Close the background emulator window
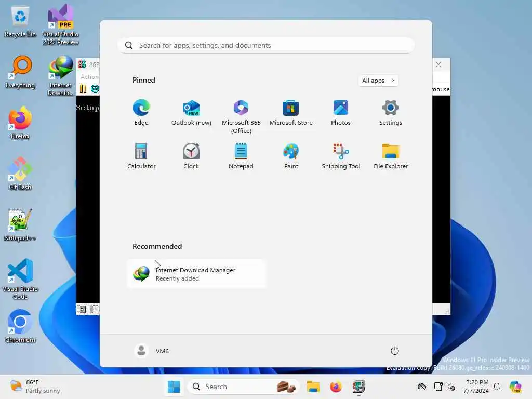This screenshot has width=532, height=399. (x=438, y=64)
